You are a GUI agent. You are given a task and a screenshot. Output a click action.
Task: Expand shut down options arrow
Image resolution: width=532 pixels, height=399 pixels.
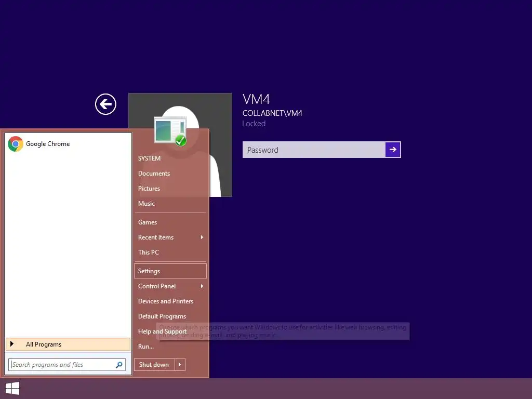coord(180,365)
